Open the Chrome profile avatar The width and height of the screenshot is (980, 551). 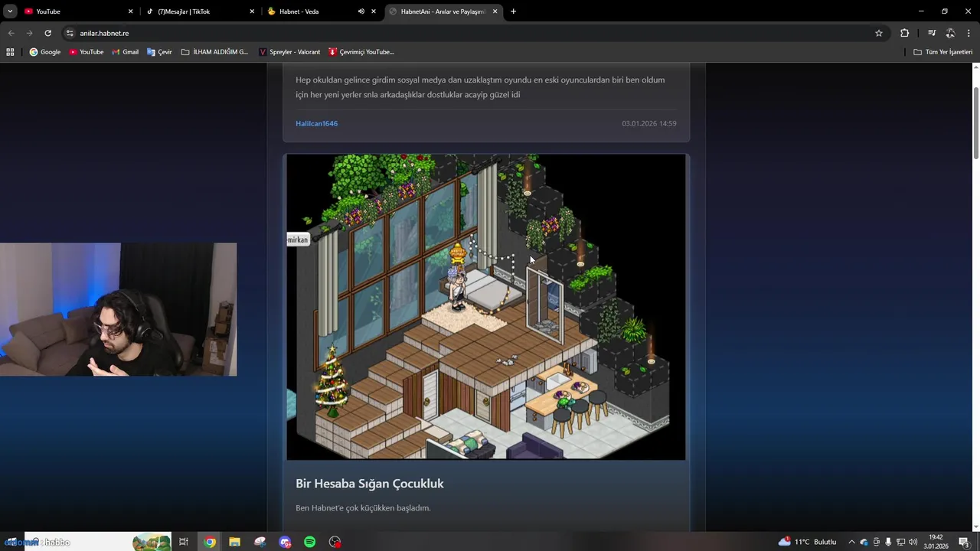[x=950, y=33]
